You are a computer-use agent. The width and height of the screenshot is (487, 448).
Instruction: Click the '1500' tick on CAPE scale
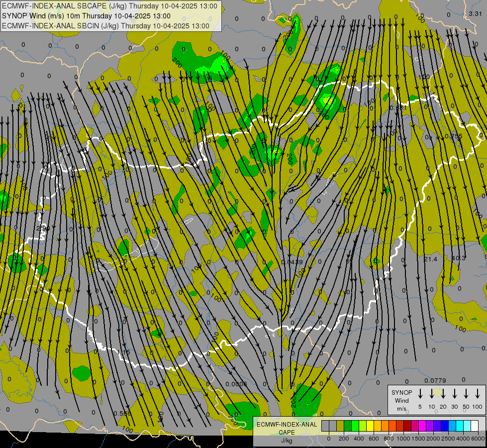[x=418, y=439]
